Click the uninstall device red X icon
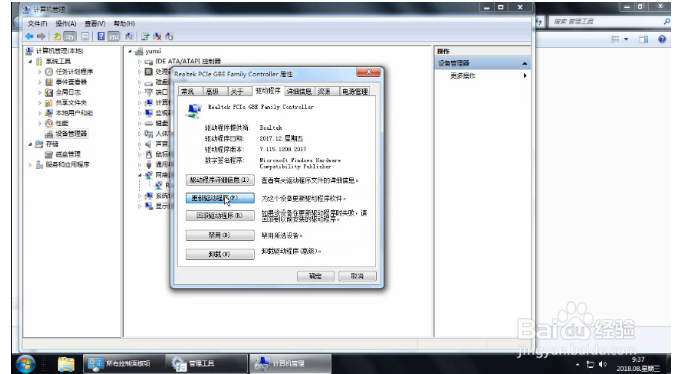Image resolution: width=675 pixels, height=374 pixels. (157, 37)
